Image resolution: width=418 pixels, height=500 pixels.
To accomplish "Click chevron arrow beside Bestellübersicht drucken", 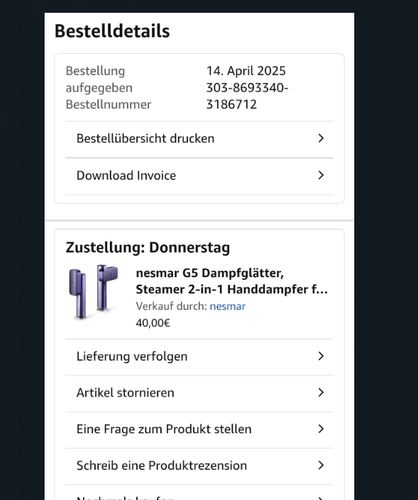I will (321, 138).
